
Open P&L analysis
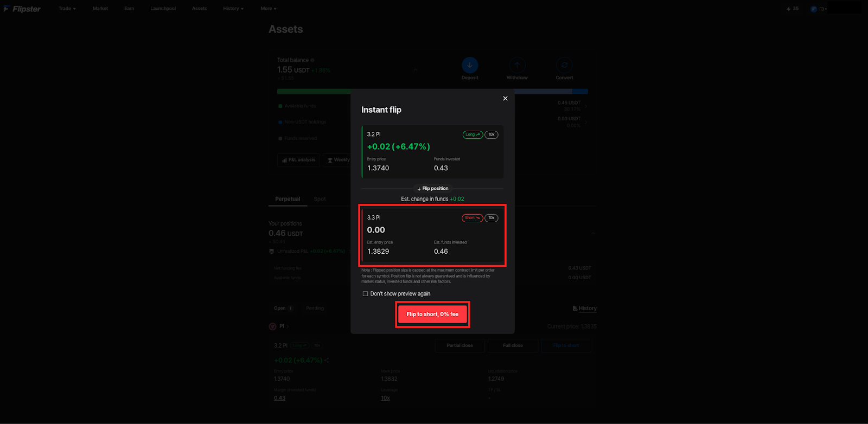298,160
